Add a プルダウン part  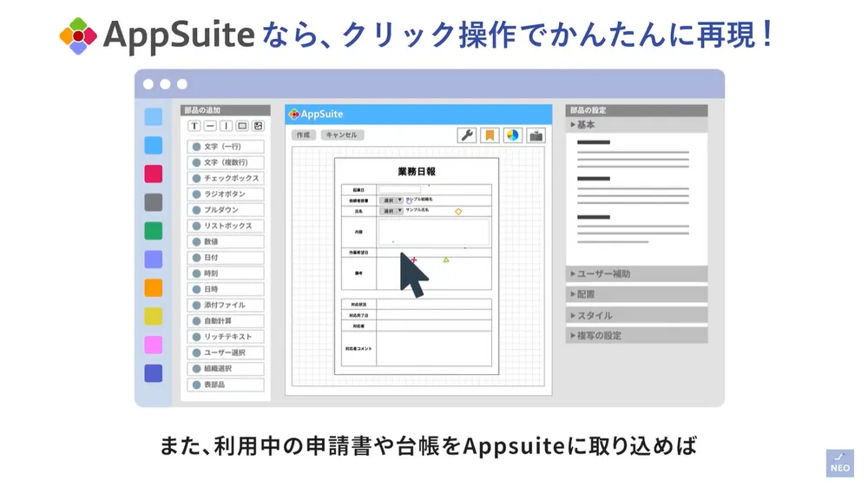[x=226, y=210]
